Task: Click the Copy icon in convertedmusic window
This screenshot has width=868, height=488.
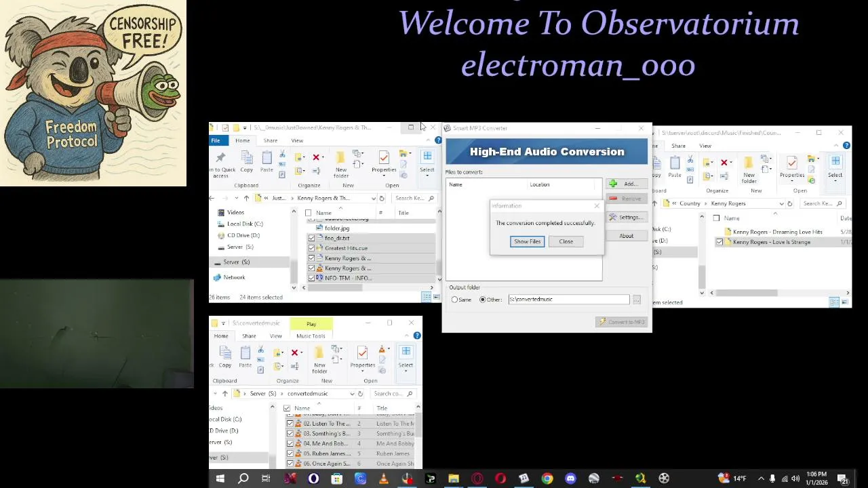Action: point(225,357)
